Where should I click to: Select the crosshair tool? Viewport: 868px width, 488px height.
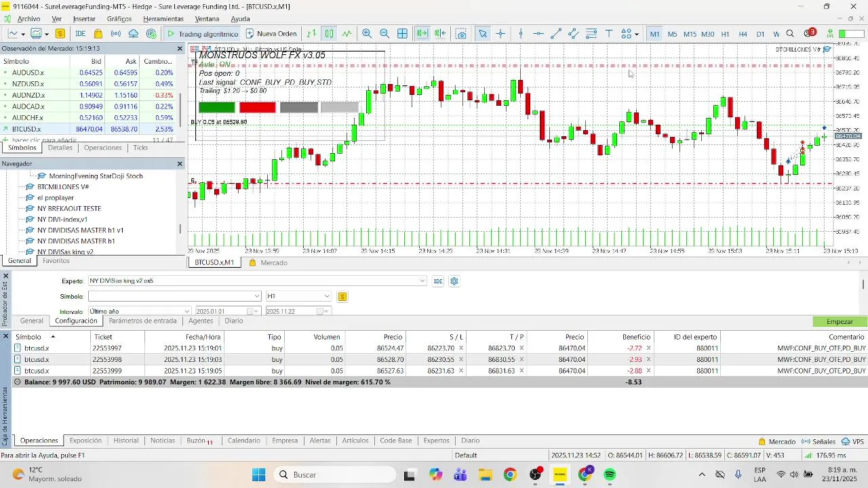click(500, 34)
